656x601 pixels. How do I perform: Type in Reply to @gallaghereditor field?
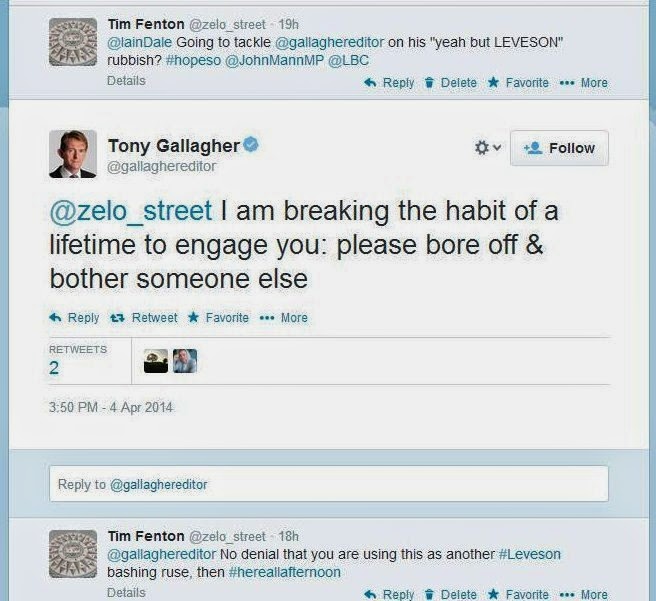[328, 484]
